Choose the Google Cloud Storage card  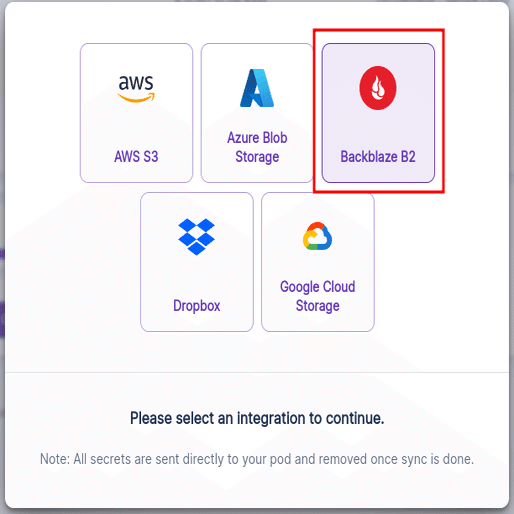coord(318,262)
